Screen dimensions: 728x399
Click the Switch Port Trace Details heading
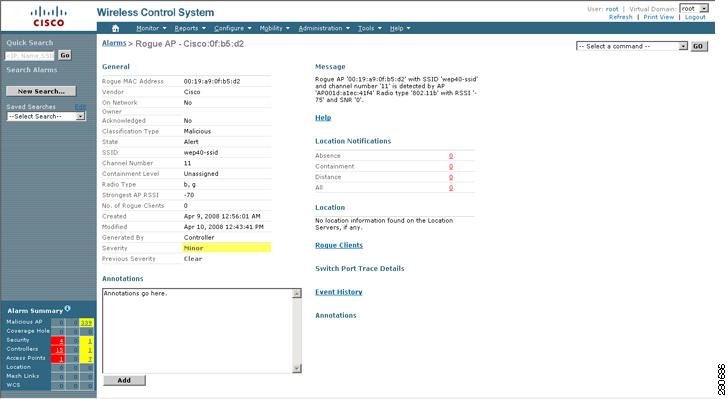click(x=360, y=268)
